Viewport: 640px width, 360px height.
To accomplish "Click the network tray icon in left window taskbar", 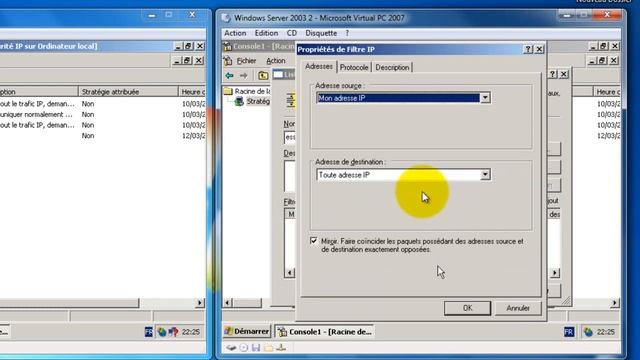I will point(162,332).
